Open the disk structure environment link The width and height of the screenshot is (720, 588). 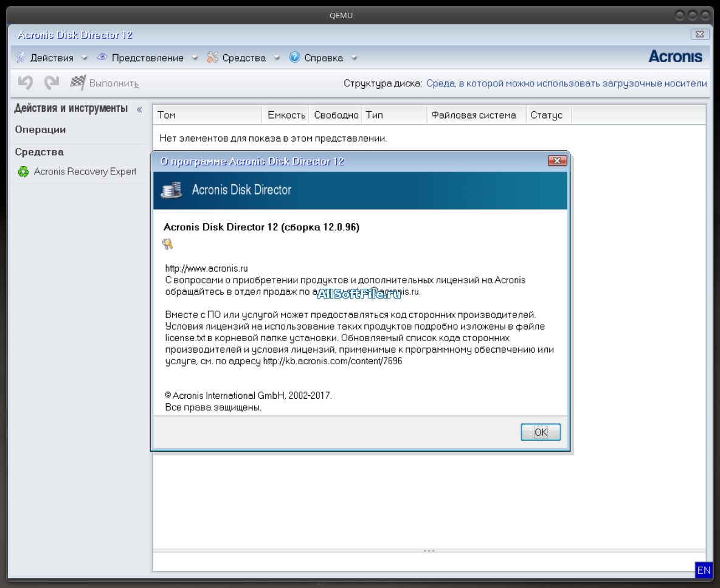pos(567,83)
